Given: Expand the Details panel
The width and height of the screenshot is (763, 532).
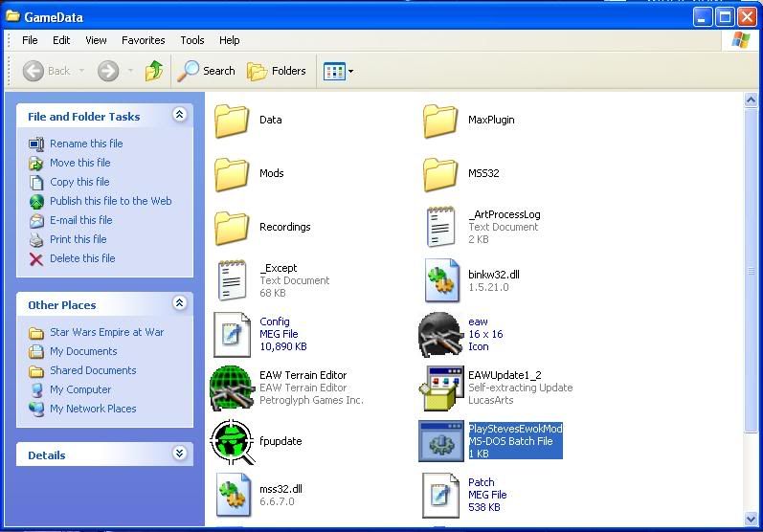Looking at the screenshot, I should 179,454.
